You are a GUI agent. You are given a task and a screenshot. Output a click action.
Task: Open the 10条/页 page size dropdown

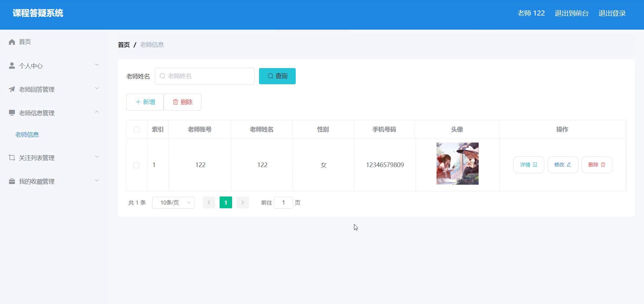click(x=173, y=203)
